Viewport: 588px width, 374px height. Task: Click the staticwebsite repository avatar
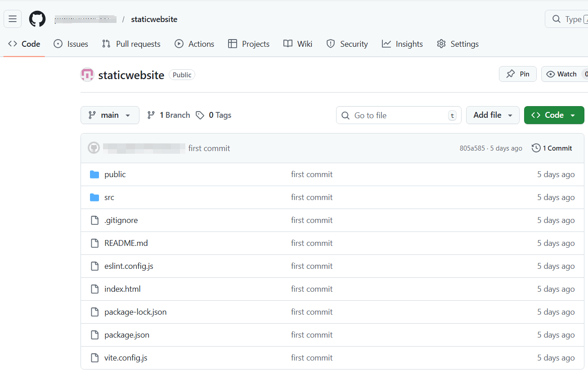tap(87, 75)
